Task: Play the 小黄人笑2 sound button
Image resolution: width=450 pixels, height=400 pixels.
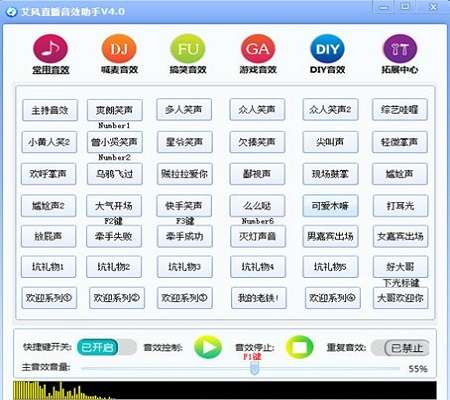Action: point(49,142)
